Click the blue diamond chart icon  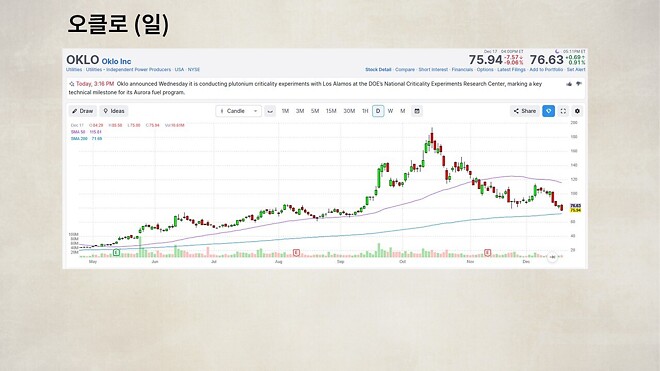click(548, 111)
